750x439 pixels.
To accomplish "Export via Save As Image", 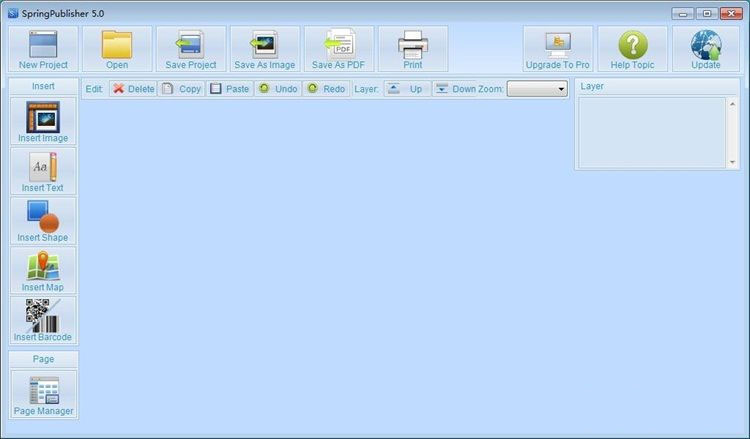I will [x=265, y=49].
